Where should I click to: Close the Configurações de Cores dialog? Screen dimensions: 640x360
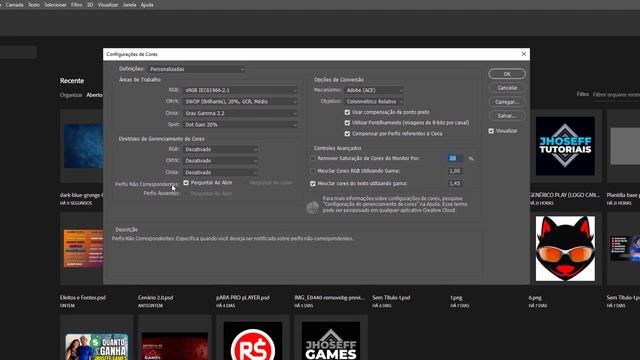point(524,54)
